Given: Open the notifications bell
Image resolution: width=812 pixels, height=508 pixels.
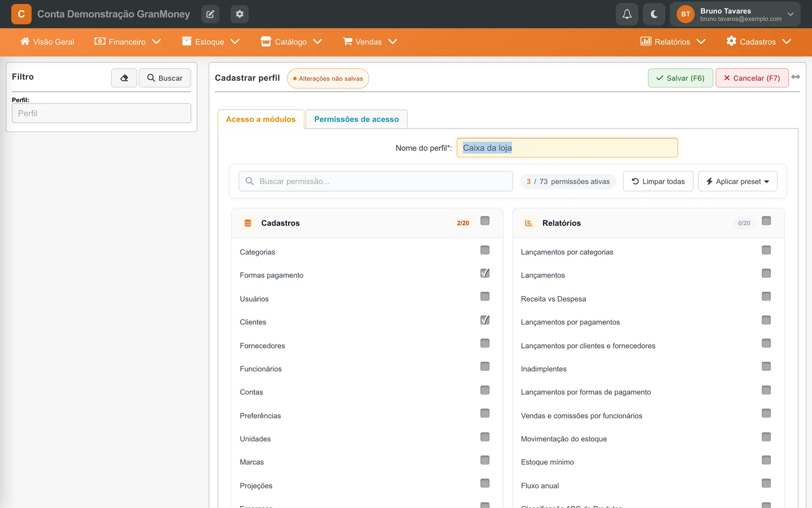Looking at the screenshot, I should coord(627,14).
